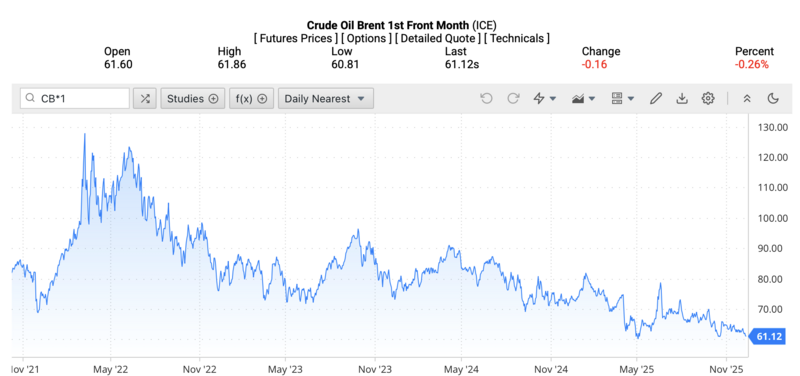800x376 pixels.
Task: Select the pencil drawing tools icon
Action: click(656, 98)
